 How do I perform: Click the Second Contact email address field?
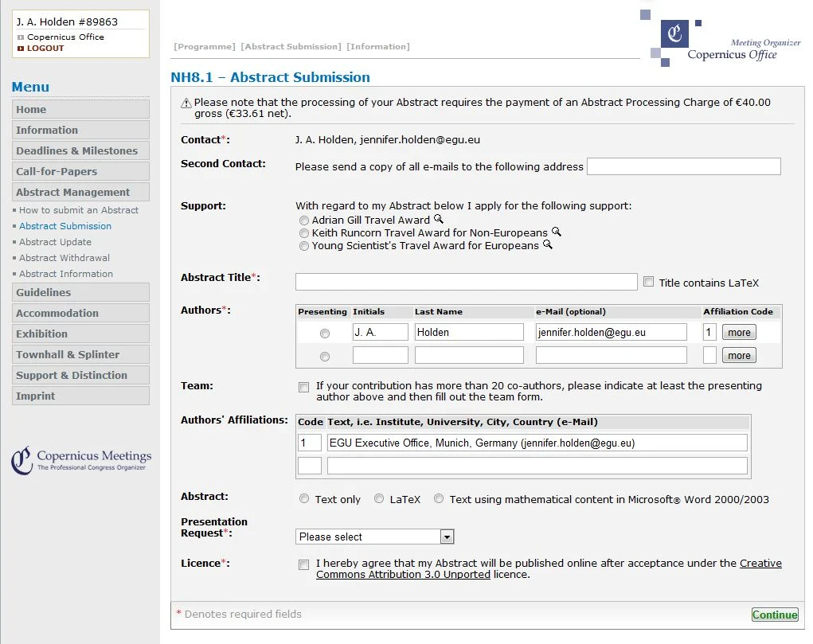click(683, 166)
